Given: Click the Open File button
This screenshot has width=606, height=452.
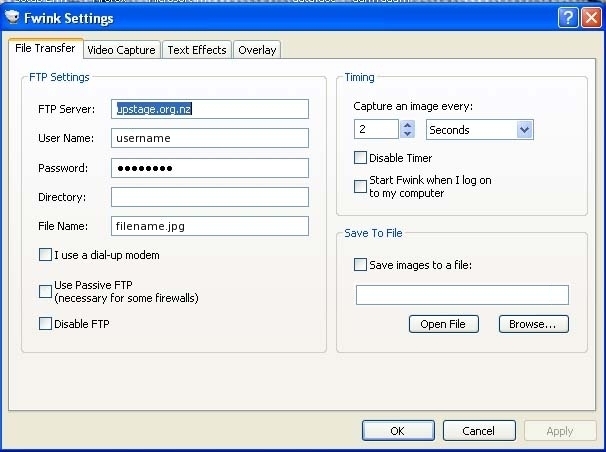Looking at the screenshot, I should pos(444,324).
